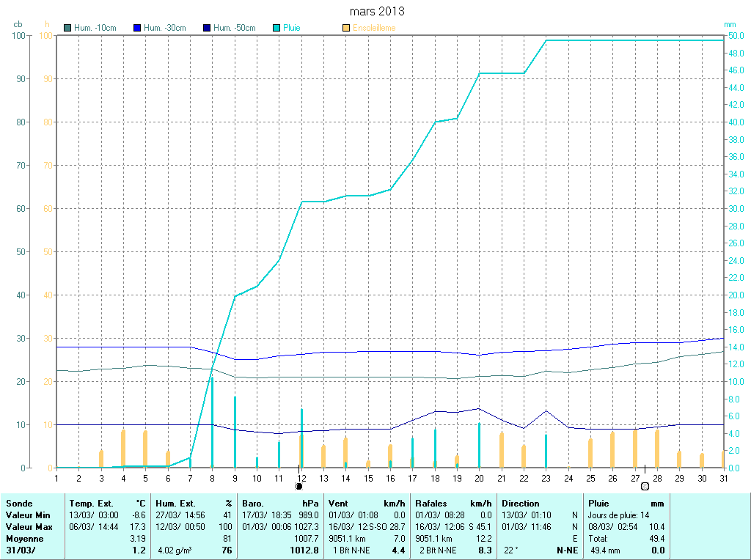Click the Baro. hPa column header

[253, 504]
